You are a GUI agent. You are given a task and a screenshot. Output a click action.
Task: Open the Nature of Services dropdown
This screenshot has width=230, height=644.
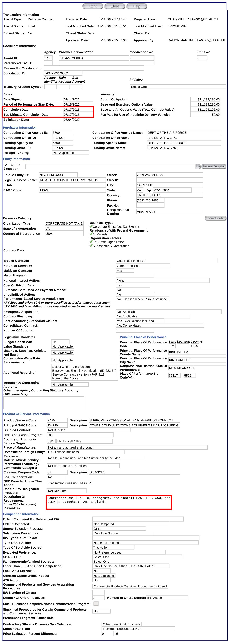pyautogui.click(x=143, y=266)
